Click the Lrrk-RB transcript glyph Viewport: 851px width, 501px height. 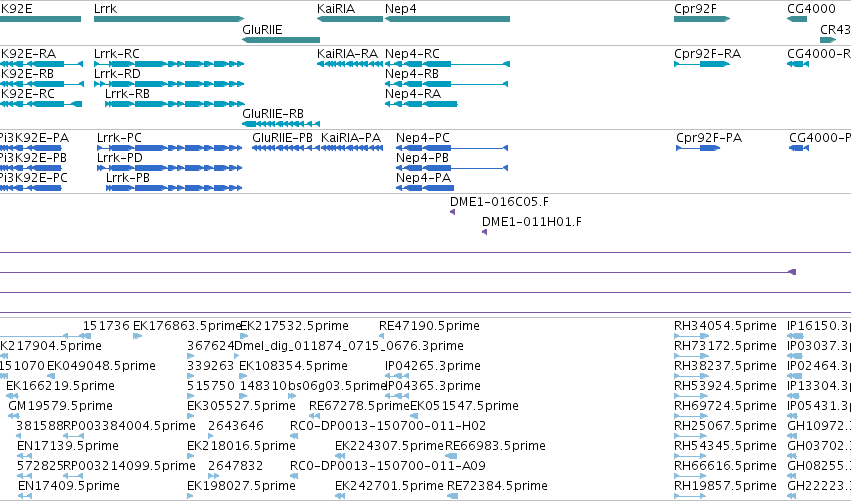[174, 104]
